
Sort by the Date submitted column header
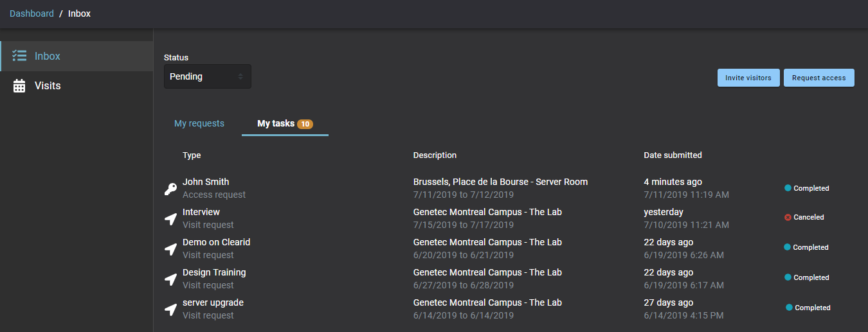click(673, 155)
